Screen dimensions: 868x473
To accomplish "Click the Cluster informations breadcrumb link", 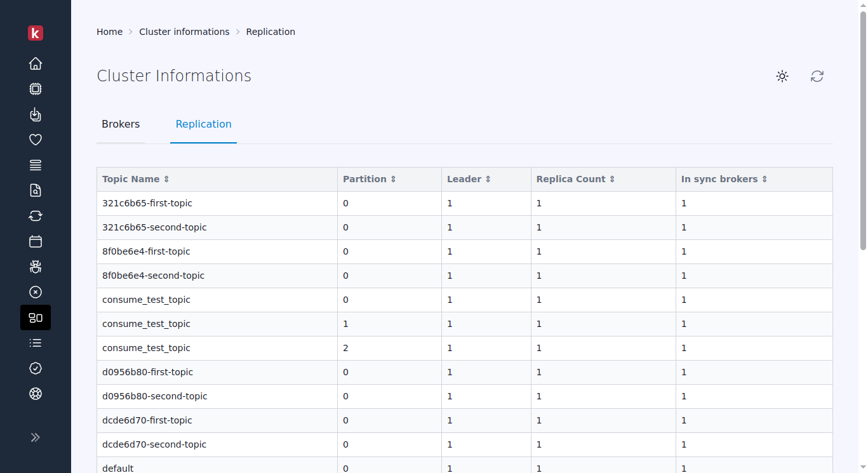I will pyautogui.click(x=184, y=31).
